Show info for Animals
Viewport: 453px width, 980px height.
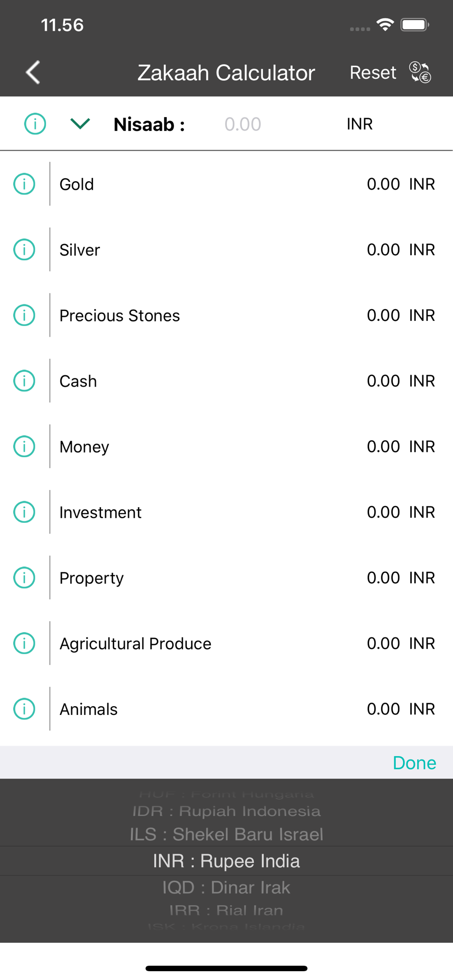(x=25, y=709)
